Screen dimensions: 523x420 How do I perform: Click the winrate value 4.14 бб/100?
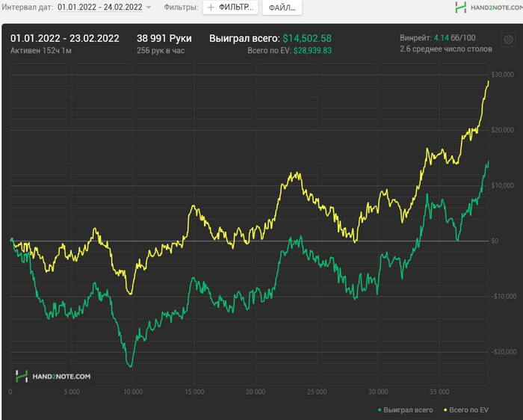tap(454, 37)
